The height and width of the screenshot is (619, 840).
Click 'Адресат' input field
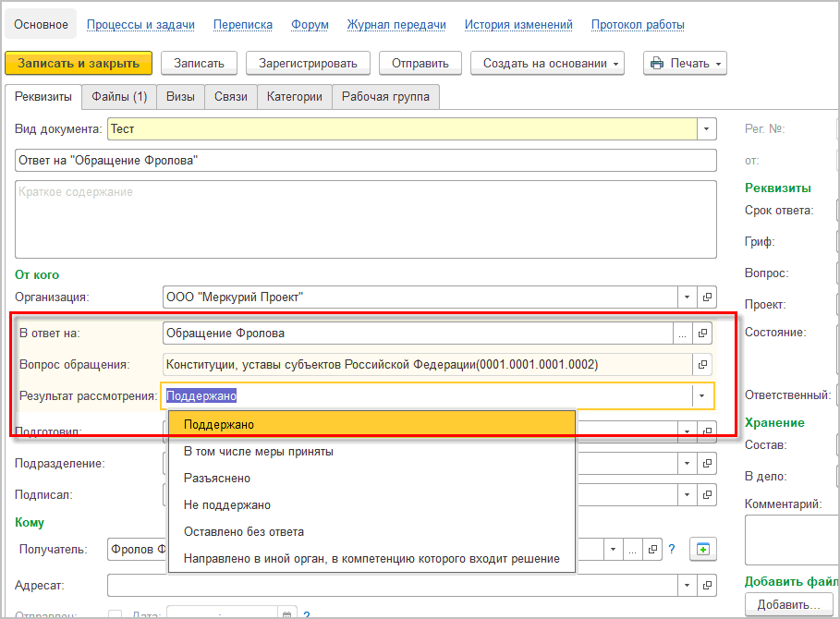pyautogui.click(x=393, y=585)
